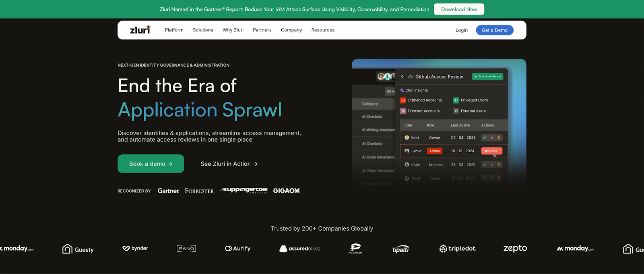This screenshot has height=274, width=644.
Task: Click the 24 Orphaned Accounts badge
Action: coord(402,100)
